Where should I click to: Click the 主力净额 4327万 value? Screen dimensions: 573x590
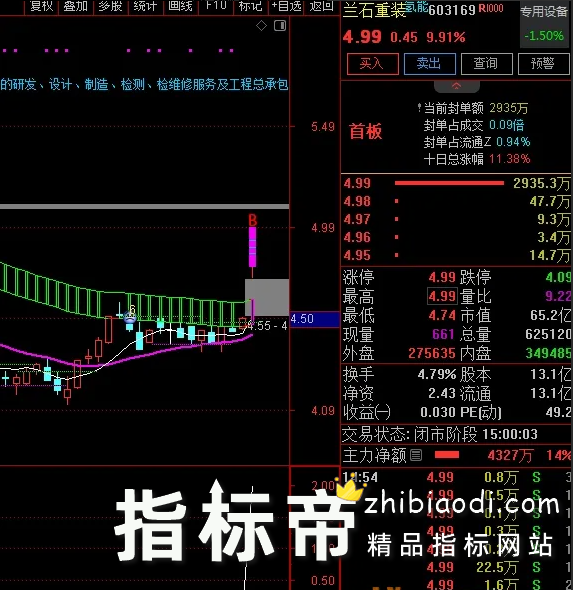click(x=510, y=456)
